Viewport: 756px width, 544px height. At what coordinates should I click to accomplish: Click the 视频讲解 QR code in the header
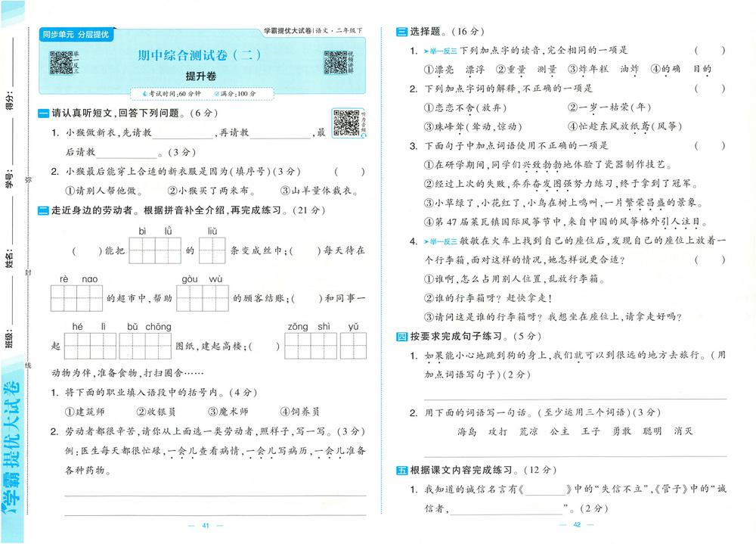pos(336,62)
